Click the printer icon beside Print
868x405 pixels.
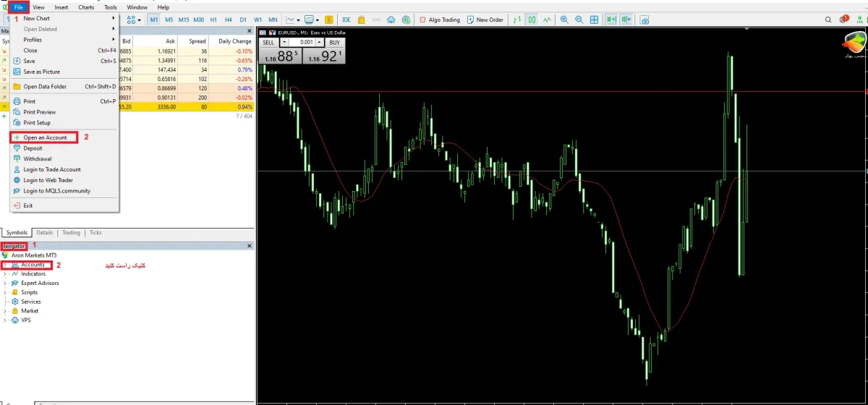tap(17, 101)
